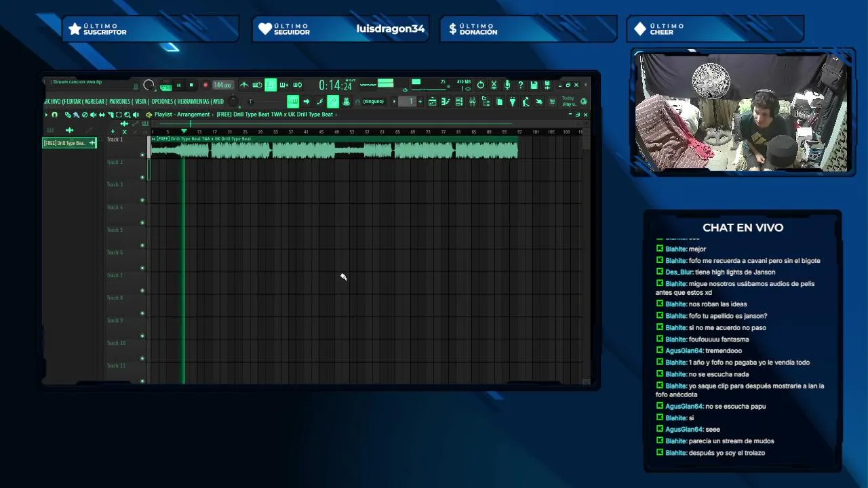Screen dimensions: 868x488
Task: Click the shopping cart content library icon
Action: coord(552,101)
